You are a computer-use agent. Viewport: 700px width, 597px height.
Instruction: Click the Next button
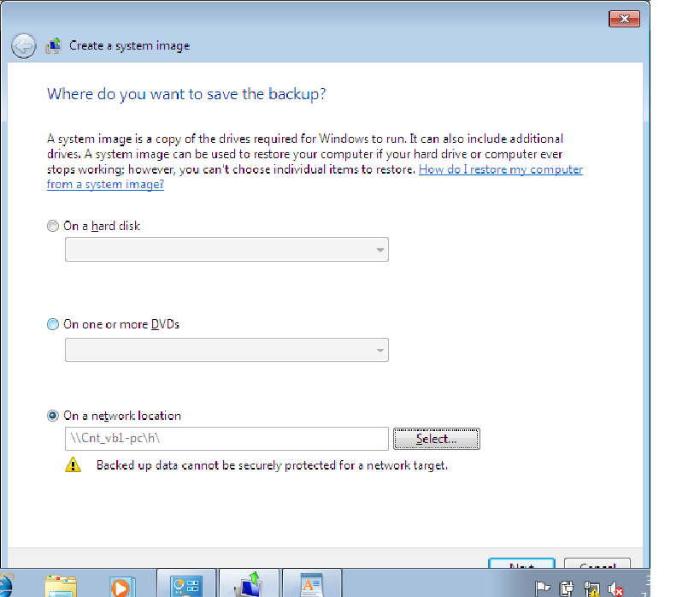522,563
